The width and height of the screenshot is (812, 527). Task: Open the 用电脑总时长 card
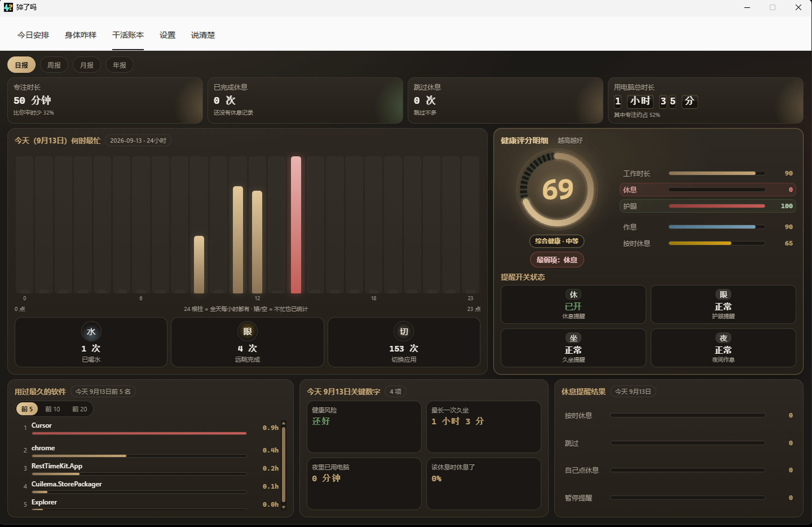[x=705, y=100]
